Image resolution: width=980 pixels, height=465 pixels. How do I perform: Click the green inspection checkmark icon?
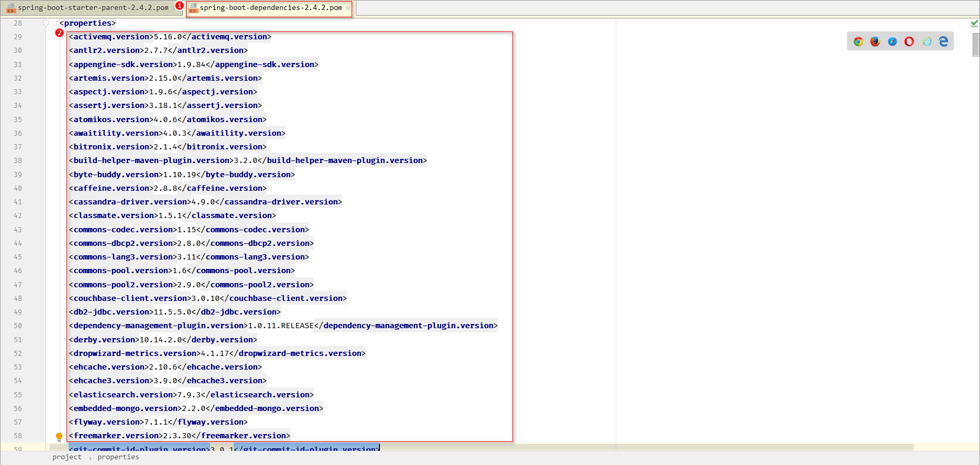tap(974, 24)
